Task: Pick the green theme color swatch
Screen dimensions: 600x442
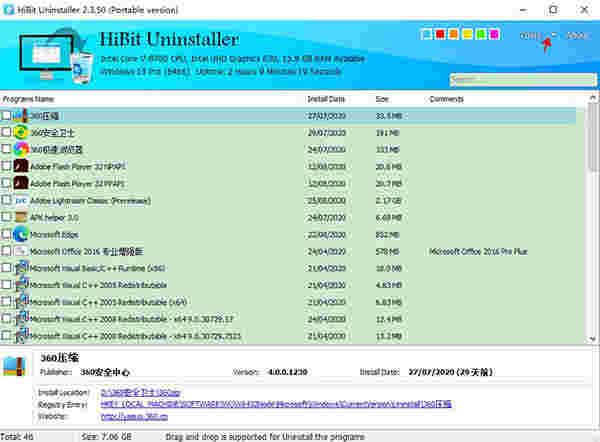Action: click(481, 34)
